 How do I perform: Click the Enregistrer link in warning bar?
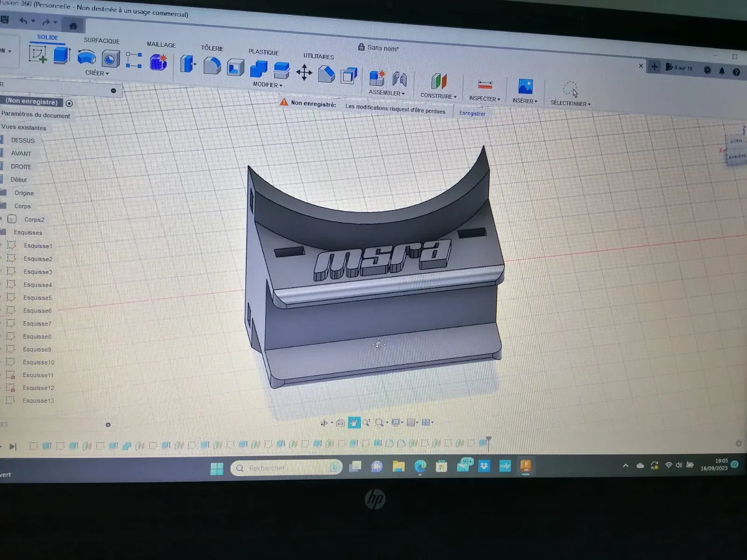[472, 113]
